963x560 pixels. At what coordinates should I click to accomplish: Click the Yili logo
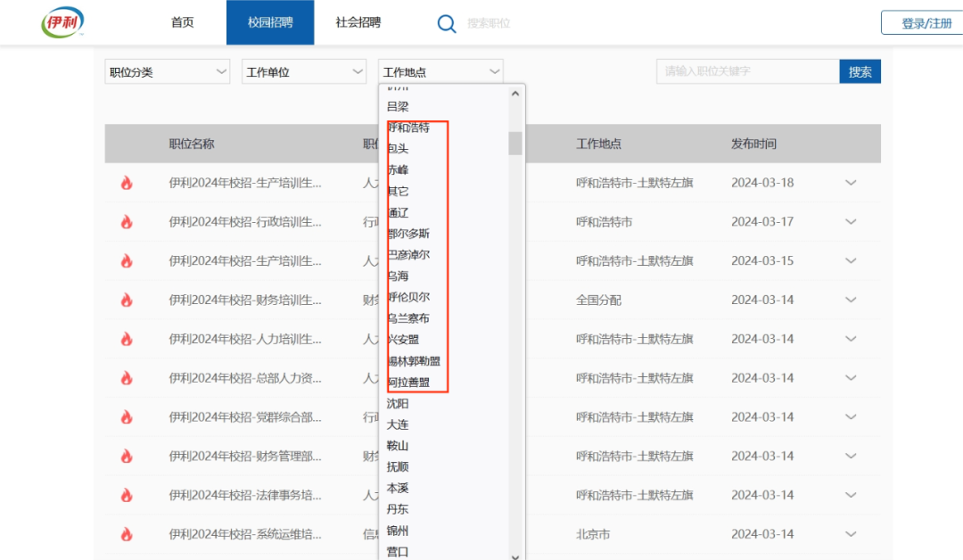pyautogui.click(x=62, y=22)
